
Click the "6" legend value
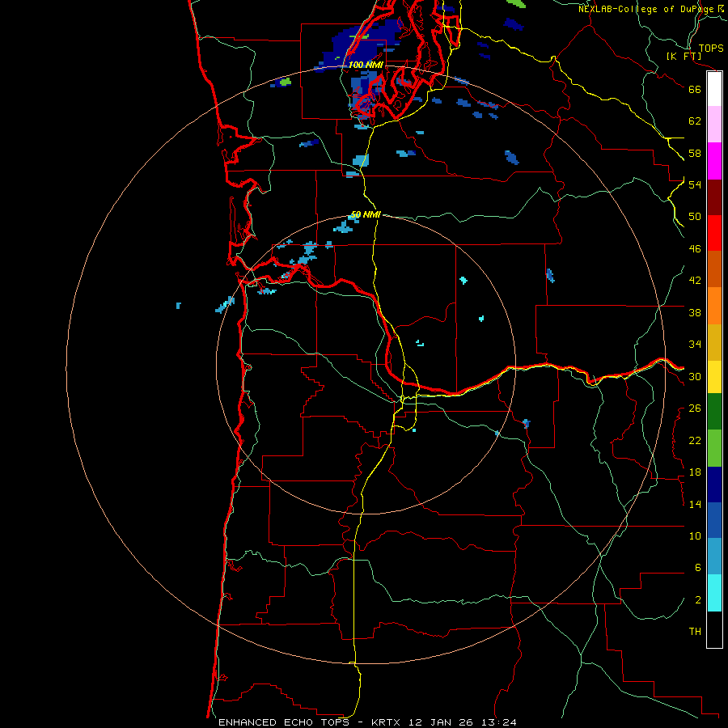point(698,568)
